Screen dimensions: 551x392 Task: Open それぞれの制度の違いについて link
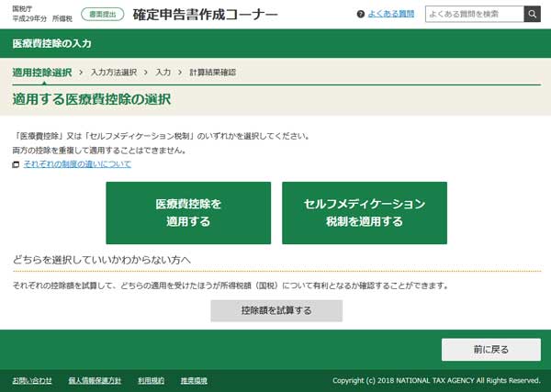77,164
